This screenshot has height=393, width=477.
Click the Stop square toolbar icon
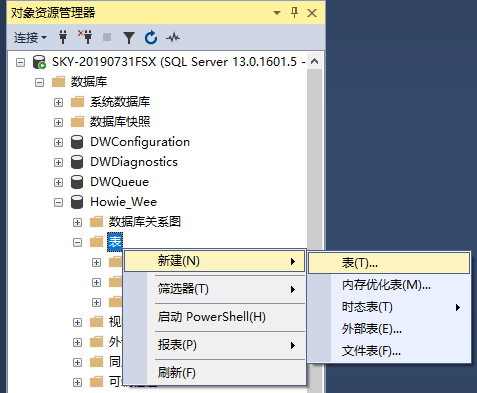(107, 37)
